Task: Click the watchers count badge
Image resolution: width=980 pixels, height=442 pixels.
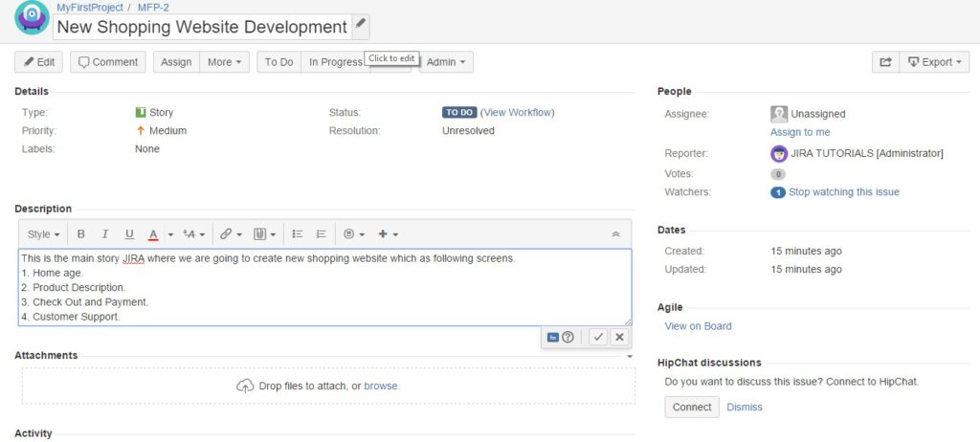Action: [x=778, y=192]
